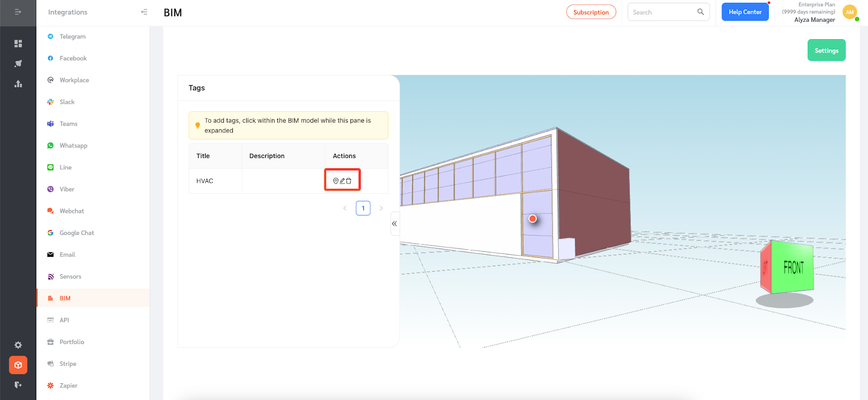The width and height of the screenshot is (868, 400).
Task: Open the gear settings icon in dark sidebar
Action: tap(18, 345)
